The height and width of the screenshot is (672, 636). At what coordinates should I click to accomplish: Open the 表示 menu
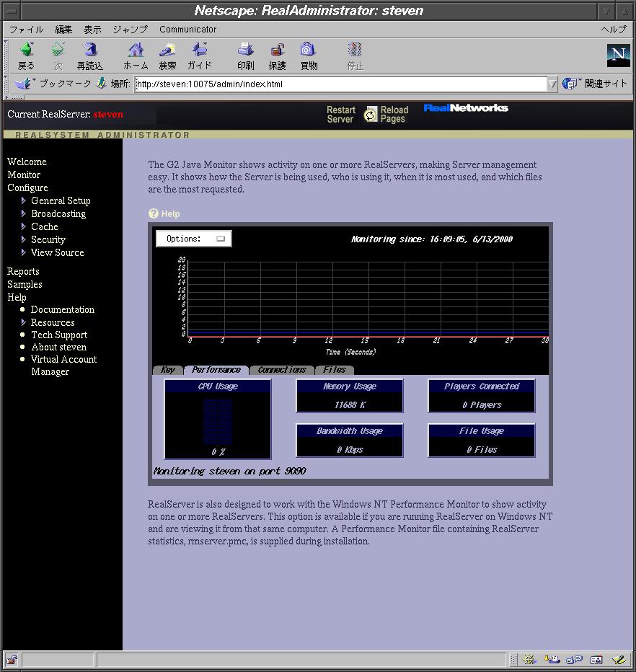tap(92, 29)
